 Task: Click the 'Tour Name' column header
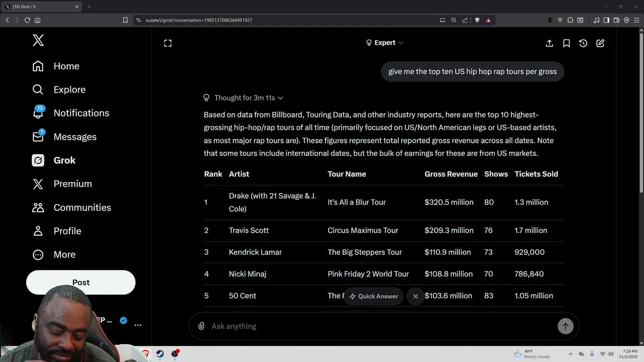[x=347, y=174]
